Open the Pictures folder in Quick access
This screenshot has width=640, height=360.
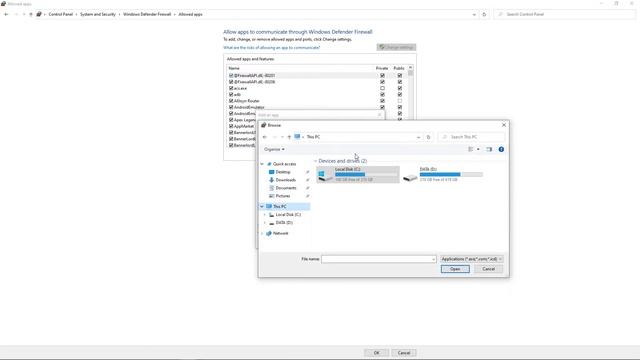pos(282,196)
